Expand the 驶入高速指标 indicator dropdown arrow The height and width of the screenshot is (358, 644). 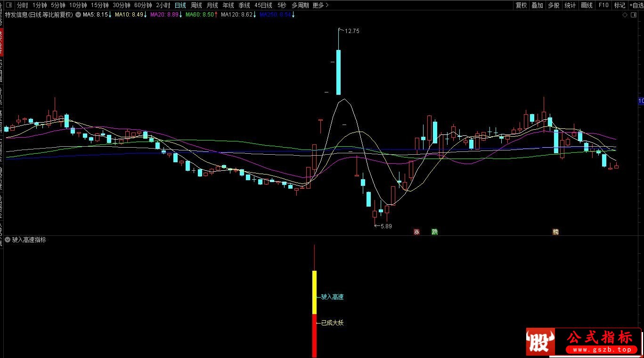[x=8, y=240]
